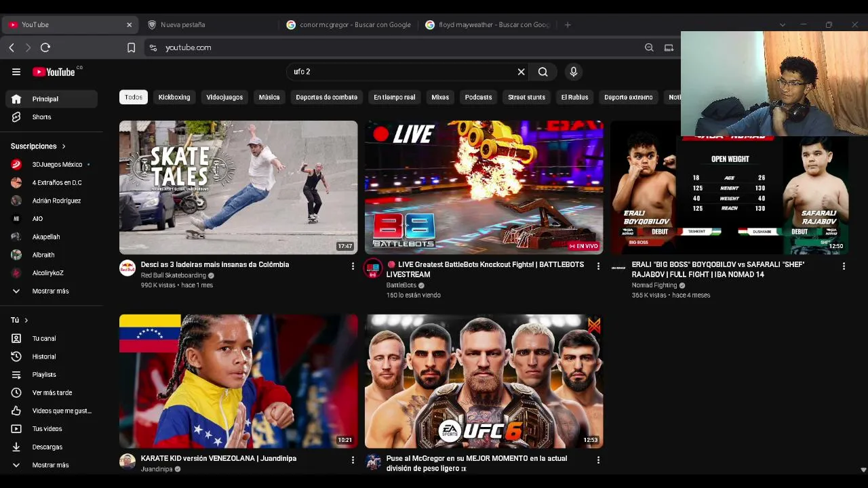Open the YouTube hamburger guide menu
The image size is (868, 488).
(x=16, y=72)
